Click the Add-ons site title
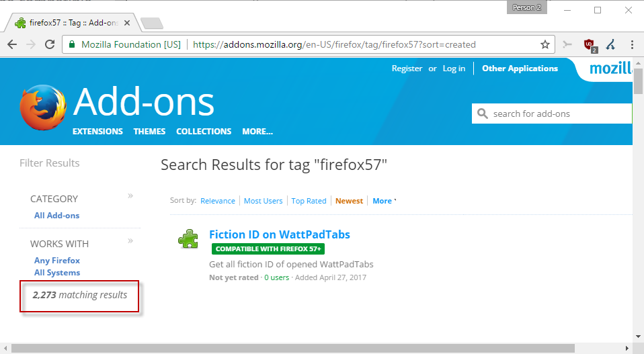 (x=144, y=101)
